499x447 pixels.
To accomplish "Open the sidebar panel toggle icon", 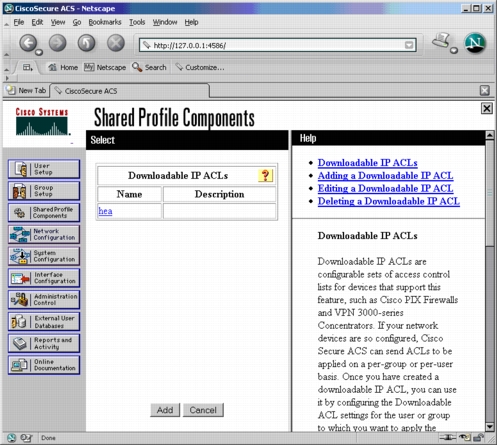I will point(28,68).
